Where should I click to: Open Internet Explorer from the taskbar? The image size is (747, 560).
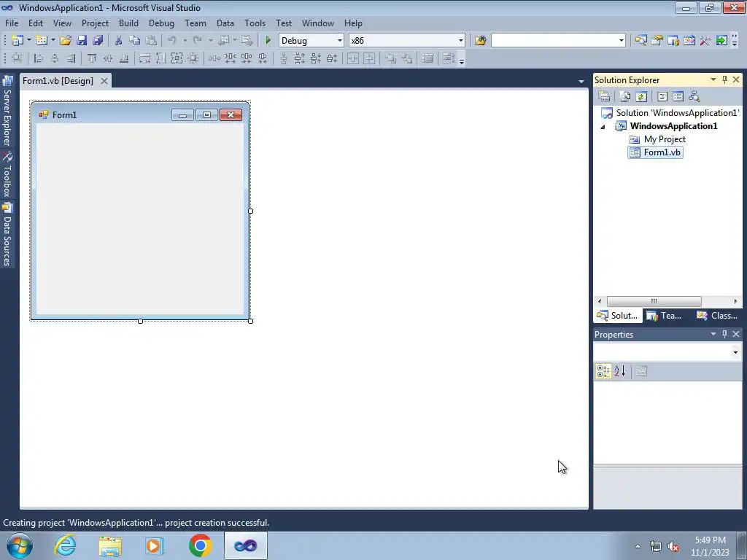click(x=65, y=545)
